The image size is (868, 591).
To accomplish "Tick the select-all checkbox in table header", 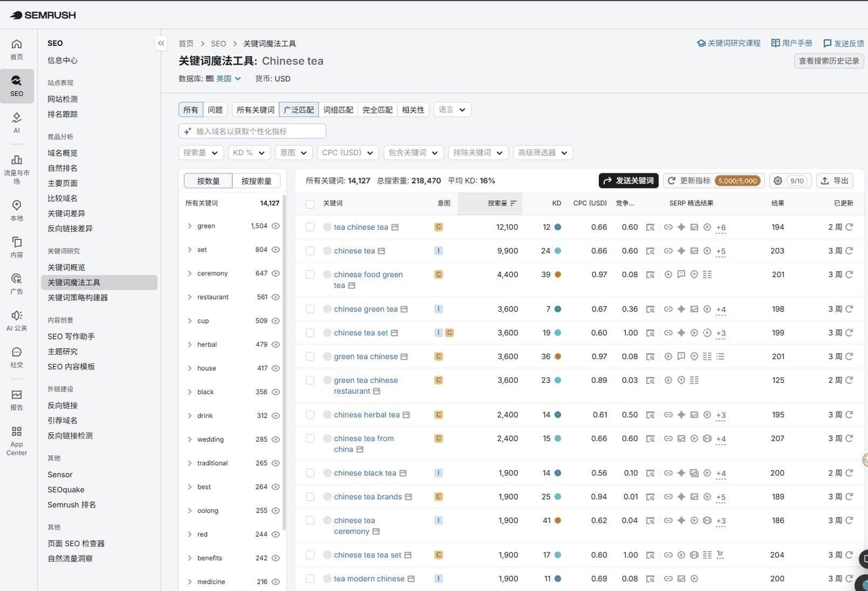I will [310, 203].
